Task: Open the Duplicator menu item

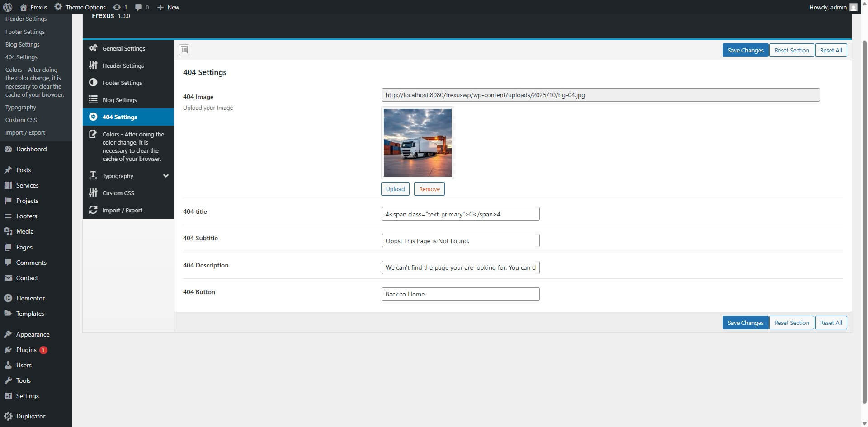Action: tap(30, 416)
